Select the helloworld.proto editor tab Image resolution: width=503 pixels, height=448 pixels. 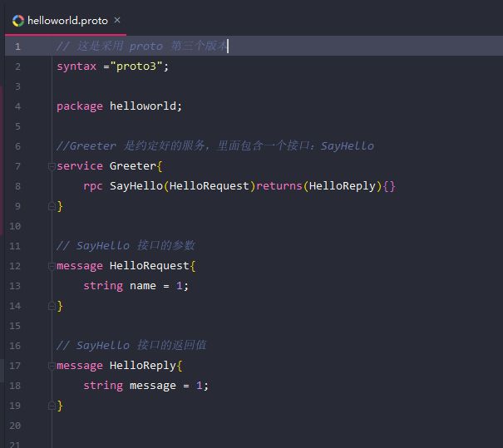[x=66, y=21]
